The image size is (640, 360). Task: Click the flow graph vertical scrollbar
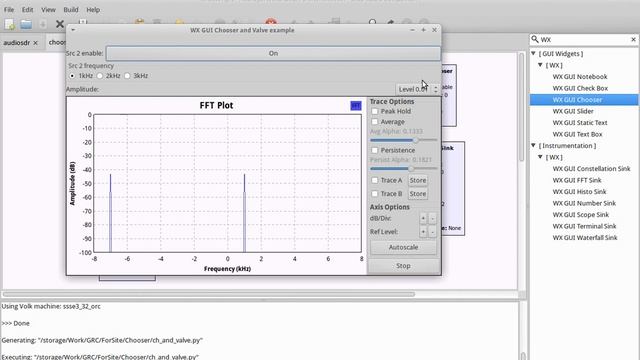pos(521,107)
